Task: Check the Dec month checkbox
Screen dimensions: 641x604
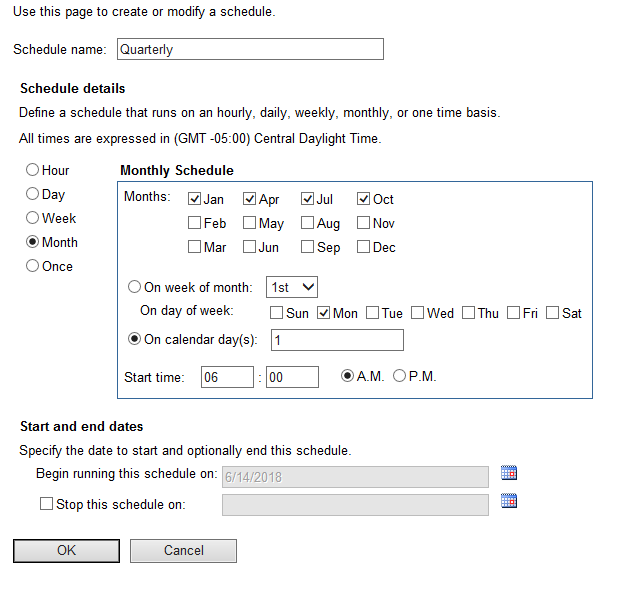Action: coord(365,247)
